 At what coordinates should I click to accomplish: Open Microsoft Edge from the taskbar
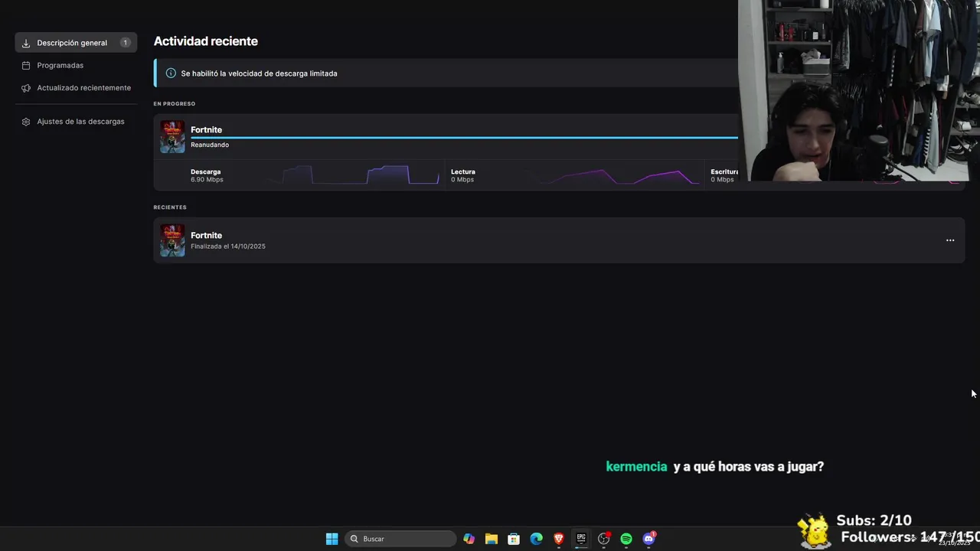coord(537,539)
